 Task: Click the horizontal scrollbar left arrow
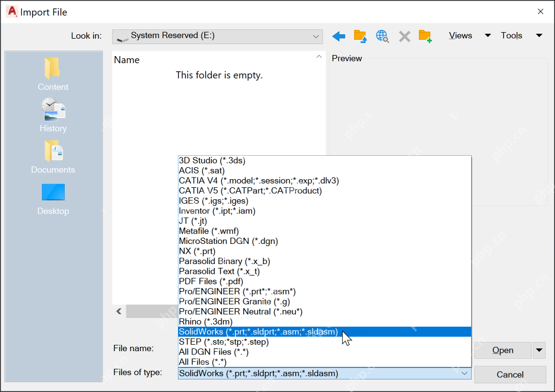click(x=119, y=311)
